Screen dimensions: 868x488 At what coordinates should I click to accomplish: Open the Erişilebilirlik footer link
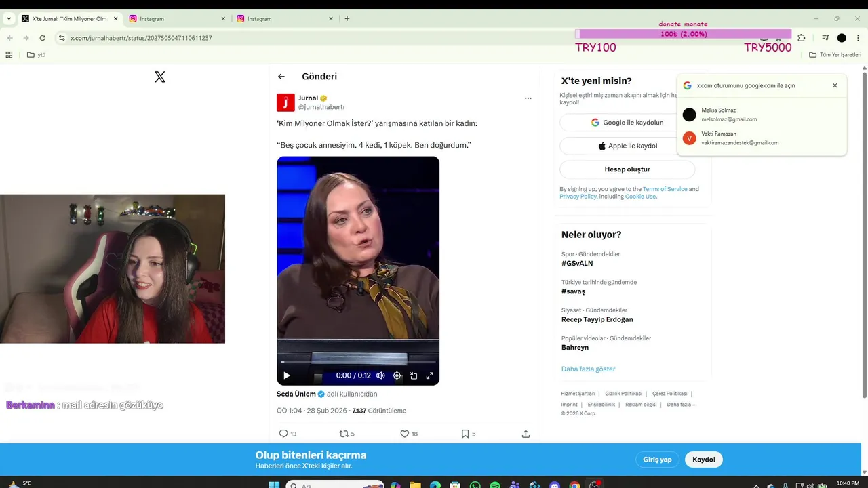coord(601,405)
